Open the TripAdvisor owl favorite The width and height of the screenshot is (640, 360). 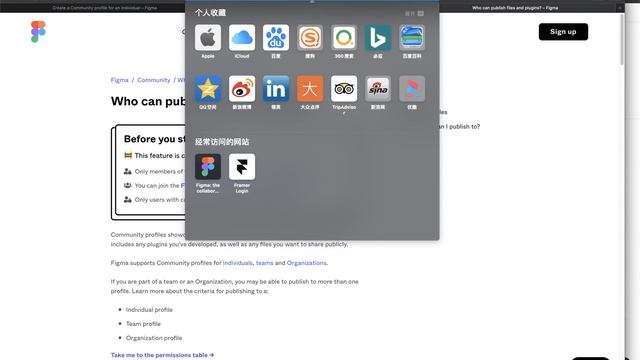pos(344,89)
